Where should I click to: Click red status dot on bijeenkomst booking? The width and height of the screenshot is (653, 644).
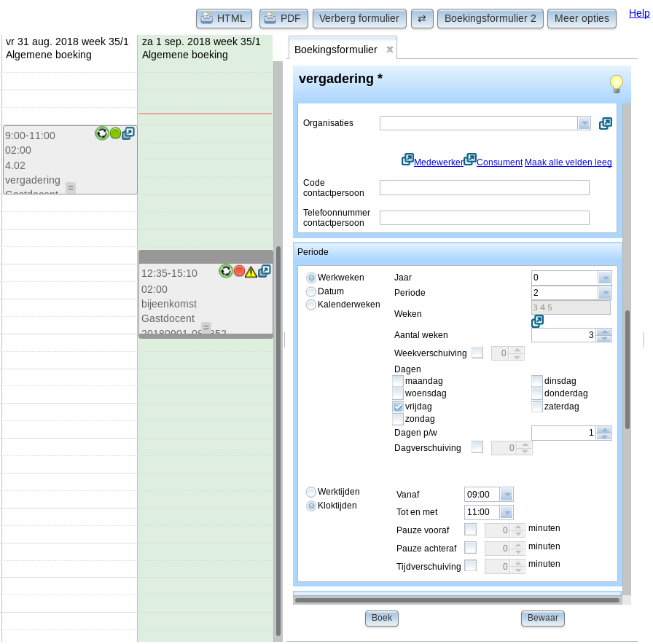(x=239, y=271)
